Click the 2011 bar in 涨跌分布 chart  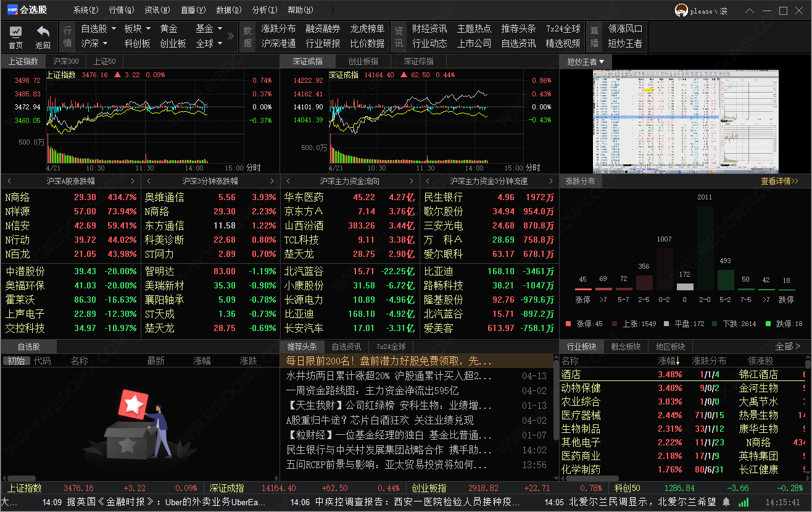(x=704, y=248)
